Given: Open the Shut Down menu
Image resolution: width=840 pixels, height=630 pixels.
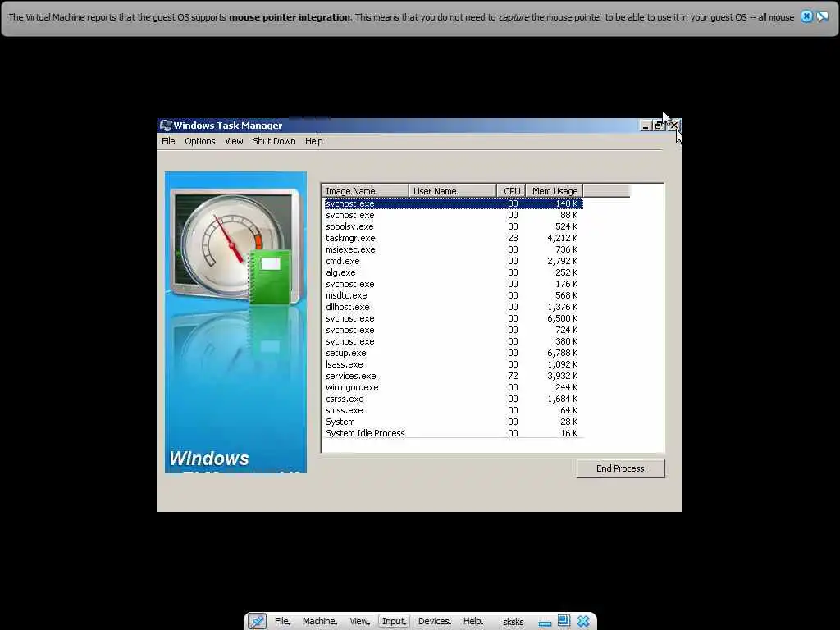Looking at the screenshot, I should coord(274,141).
